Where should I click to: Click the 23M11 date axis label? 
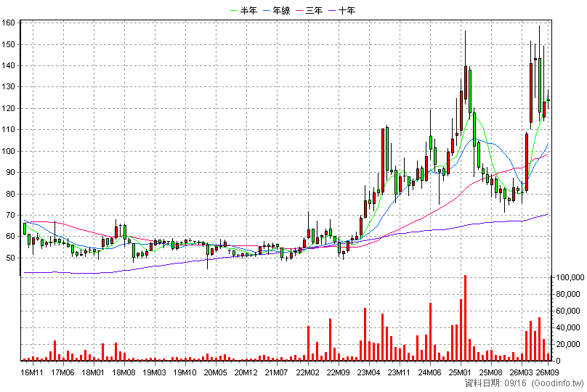399,372
